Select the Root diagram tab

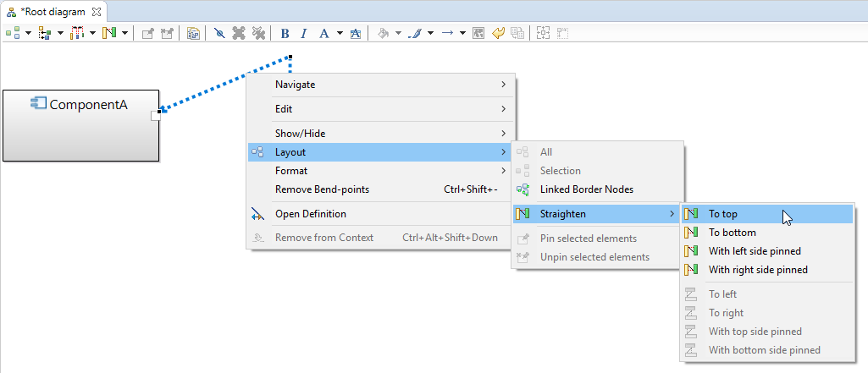[x=51, y=12]
